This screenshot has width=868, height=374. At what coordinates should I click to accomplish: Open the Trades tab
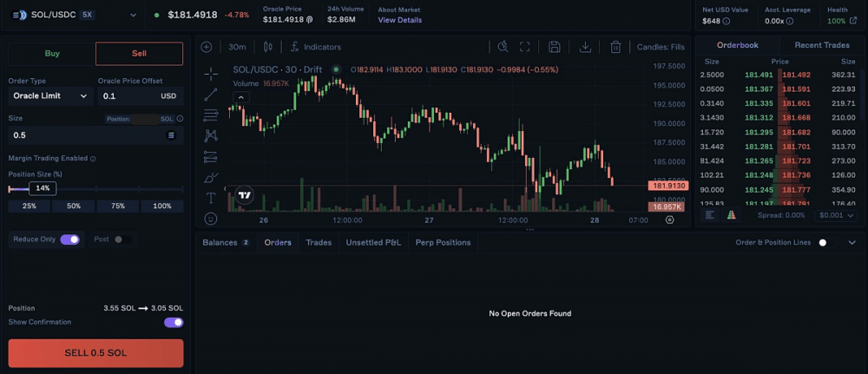click(x=319, y=242)
